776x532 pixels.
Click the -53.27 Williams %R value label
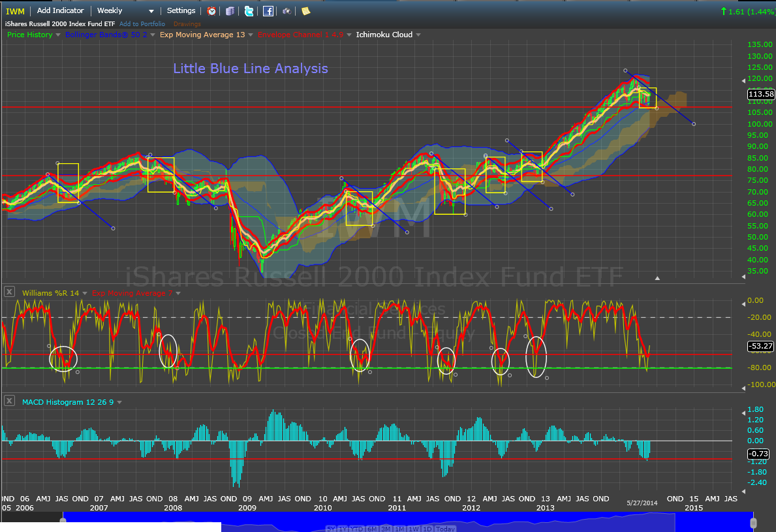pyautogui.click(x=760, y=346)
